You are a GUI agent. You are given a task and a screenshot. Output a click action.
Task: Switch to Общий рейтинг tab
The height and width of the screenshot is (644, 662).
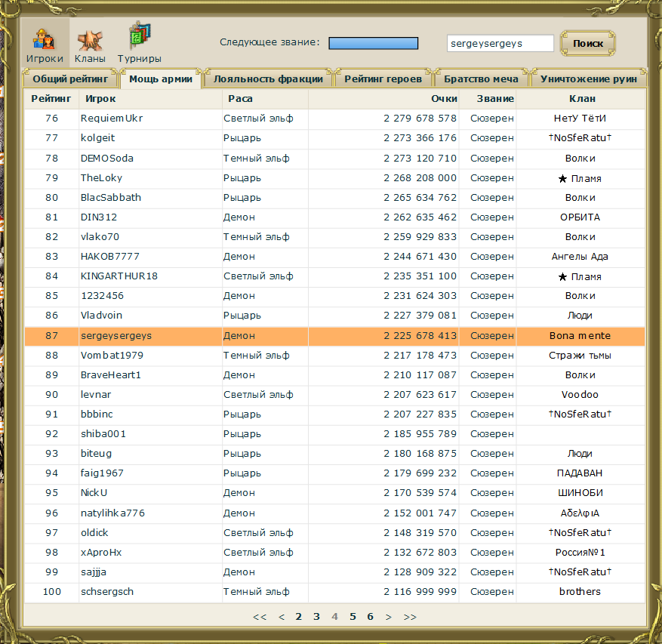[71, 79]
